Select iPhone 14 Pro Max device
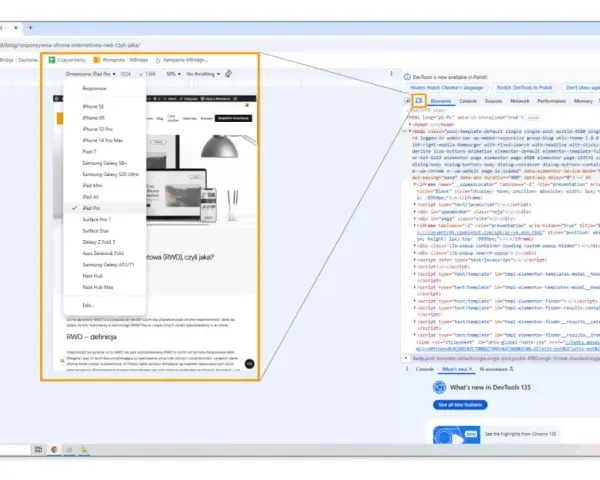The height and width of the screenshot is (480, 600). tap(104, 140)
